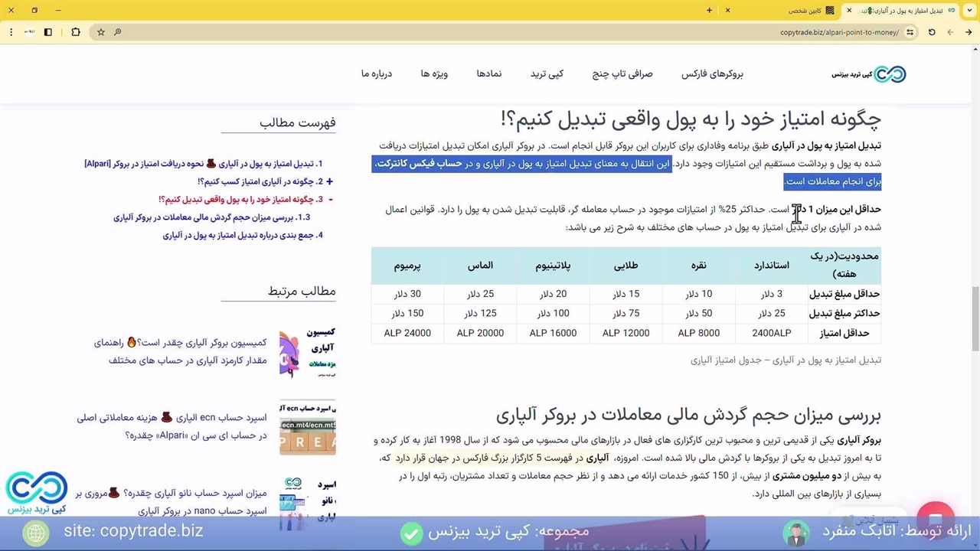Screen dimensions: 980x551
Task: Click the bookmark star icon in address bar
Action: [101, 32]
